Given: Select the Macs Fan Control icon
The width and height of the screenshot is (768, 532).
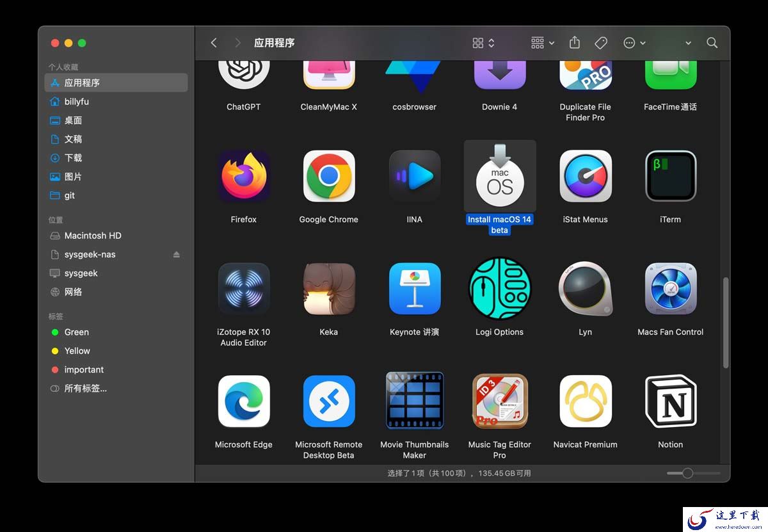Looking at the screenshot, I should pyautogui.click(x=671, y=289).
